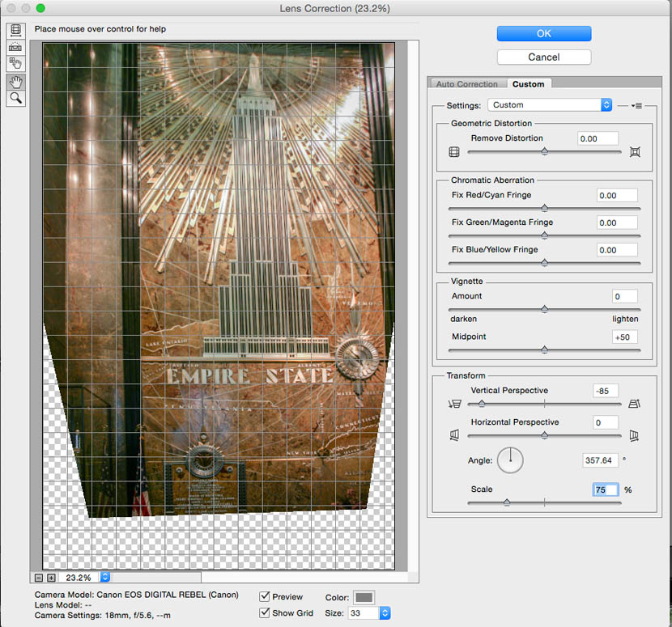This screenshot has height=627, width=672.
Task: Click the preview vertical scrollbar
Action: point(413,307)
